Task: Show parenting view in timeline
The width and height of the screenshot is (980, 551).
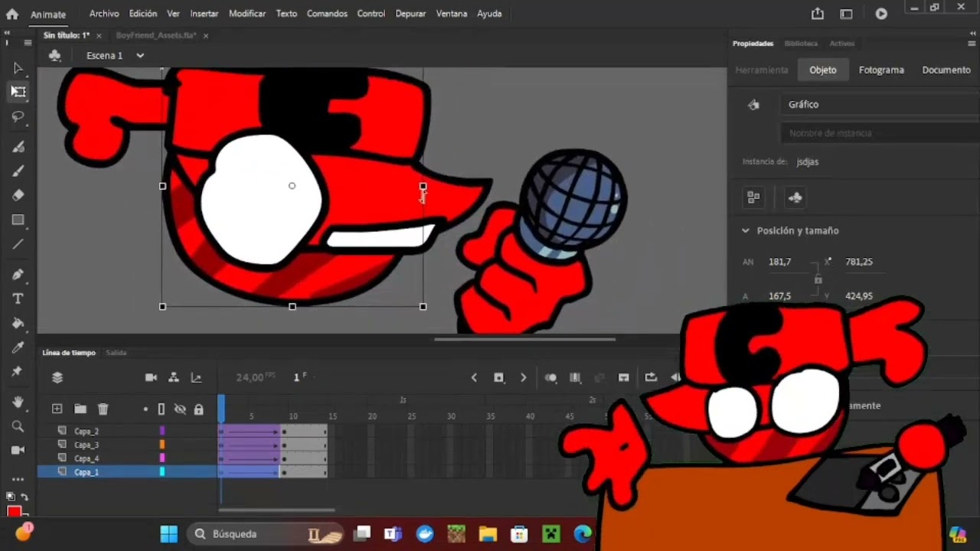Action: [174, 377]
